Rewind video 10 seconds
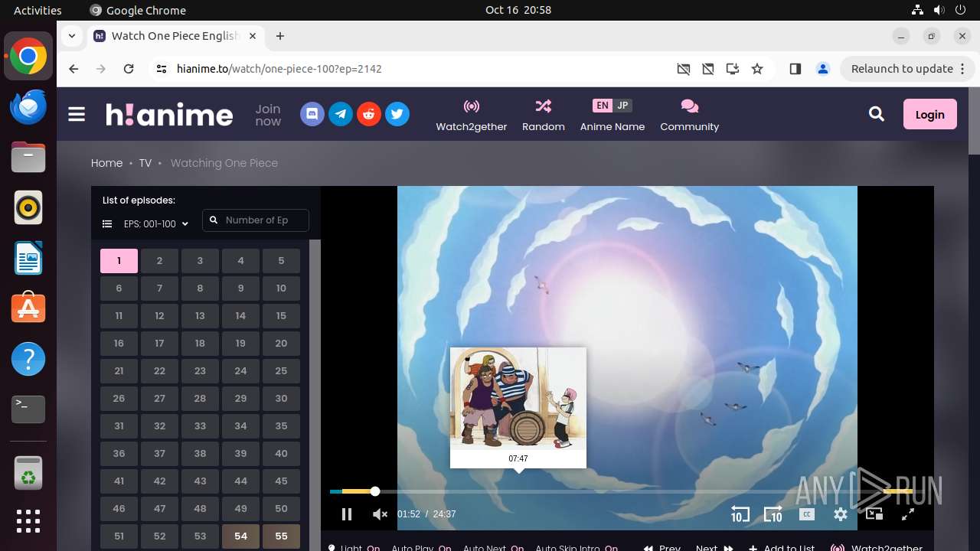 tap(740, 514)
